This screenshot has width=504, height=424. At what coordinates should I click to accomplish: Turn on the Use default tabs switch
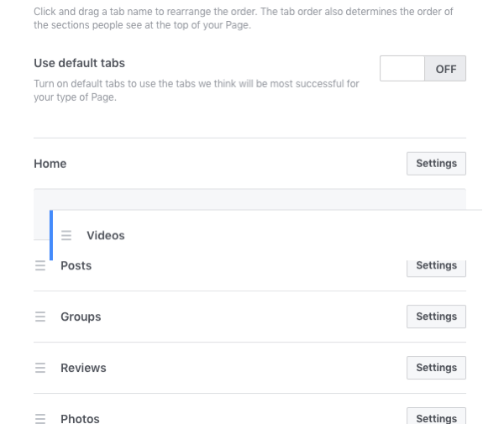(423, 68)
